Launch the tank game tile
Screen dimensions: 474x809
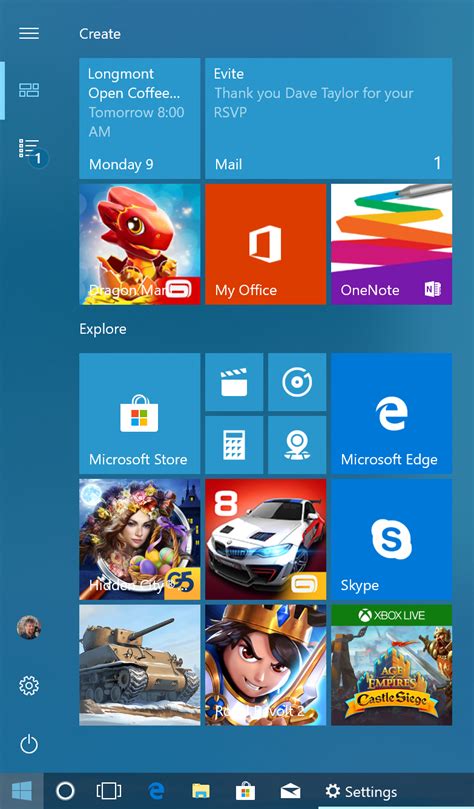(140, 665)
